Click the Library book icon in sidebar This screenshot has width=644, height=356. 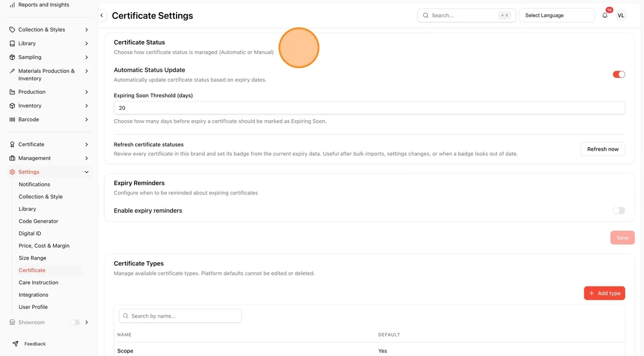[12, 44]
